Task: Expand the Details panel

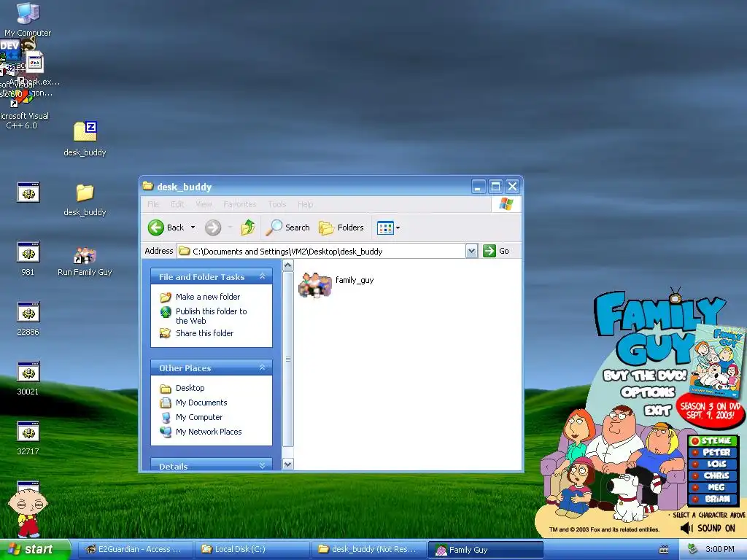Action: 262,466
